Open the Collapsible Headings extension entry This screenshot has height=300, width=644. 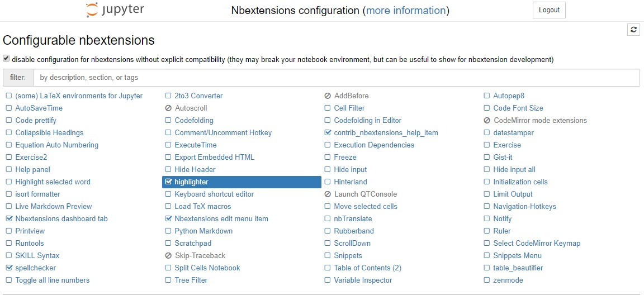[49, 133]
